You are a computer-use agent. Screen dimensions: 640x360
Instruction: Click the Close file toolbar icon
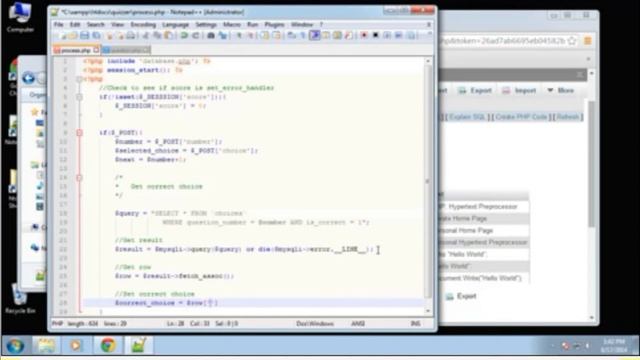109,36
